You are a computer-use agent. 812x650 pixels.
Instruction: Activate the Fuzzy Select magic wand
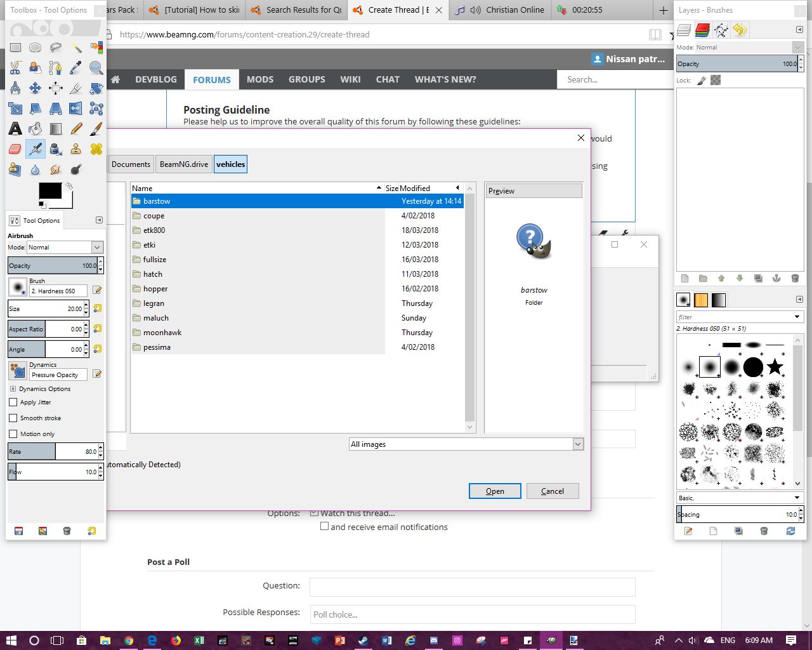pyautogui.click(x=76, y=48)
